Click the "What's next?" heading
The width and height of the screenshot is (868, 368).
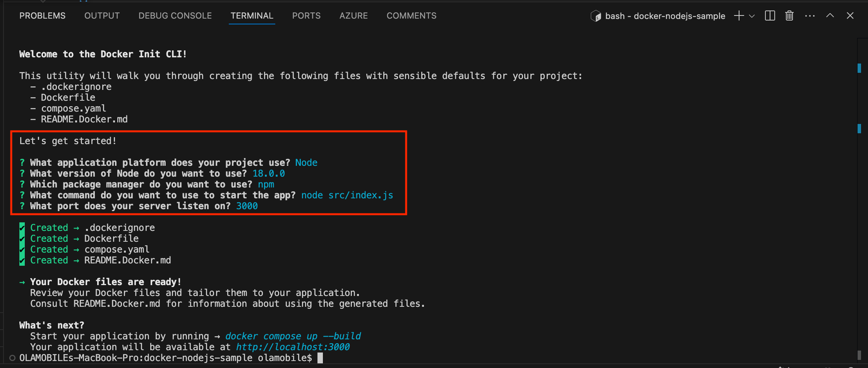coord(52,325)
